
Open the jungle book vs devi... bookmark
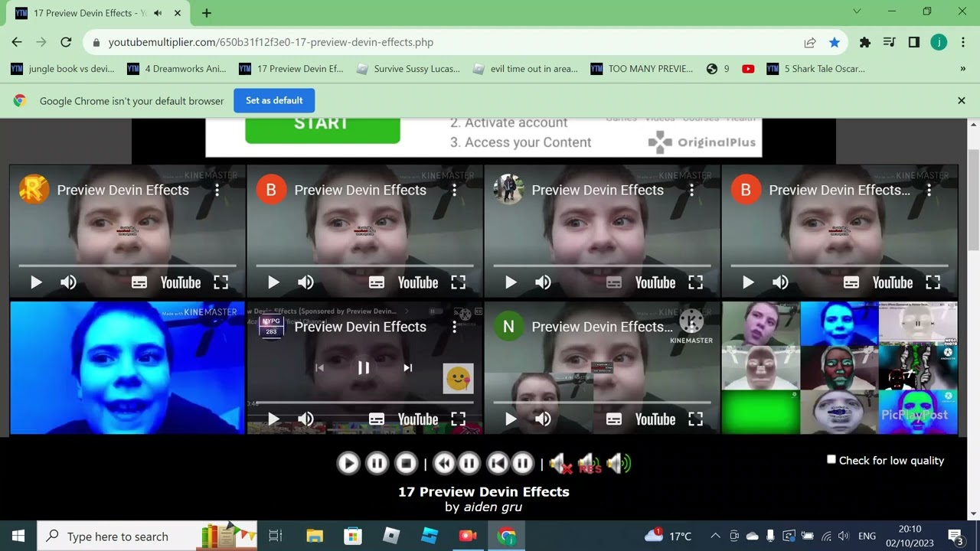(x=63, y=69)
